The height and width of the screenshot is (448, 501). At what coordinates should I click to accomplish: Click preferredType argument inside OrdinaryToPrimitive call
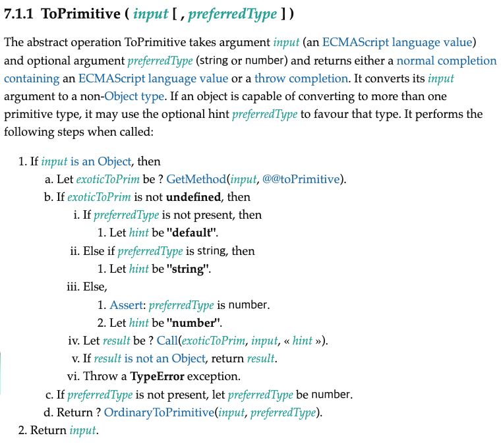point(281,413)
